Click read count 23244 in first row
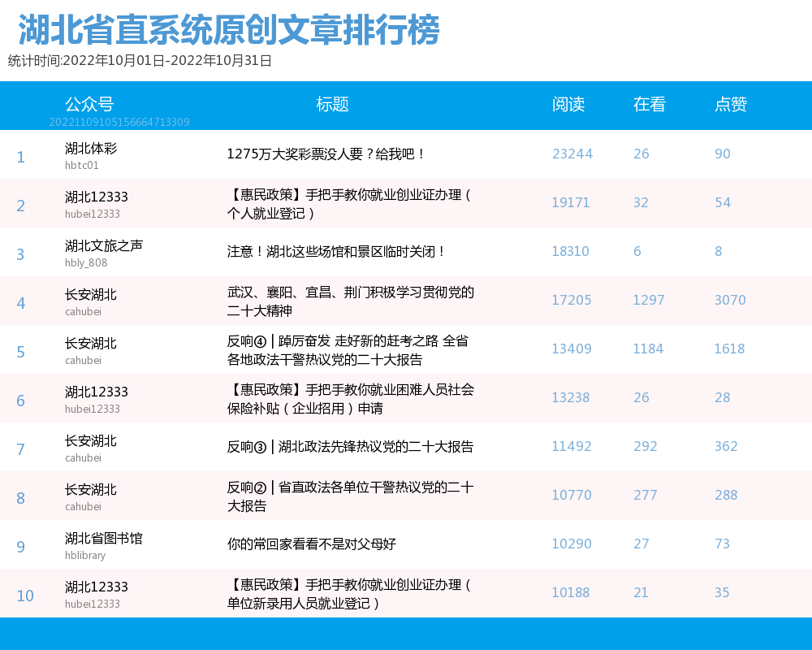Screen dimensions: 812x650 (x=572, y=154)
